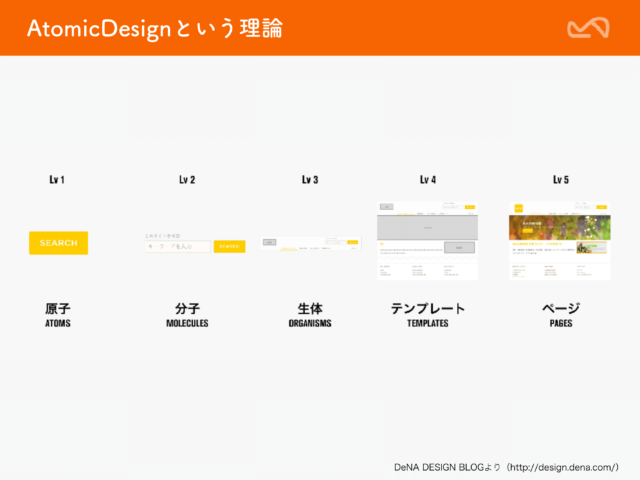Click the テンプレート heading text

click(427, 308)
